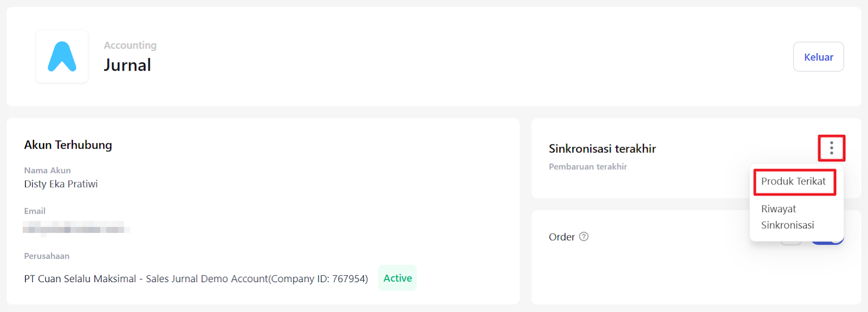
Task: Click the PT Cuan Selalu Maksimal company name
Action: (196, 279)
